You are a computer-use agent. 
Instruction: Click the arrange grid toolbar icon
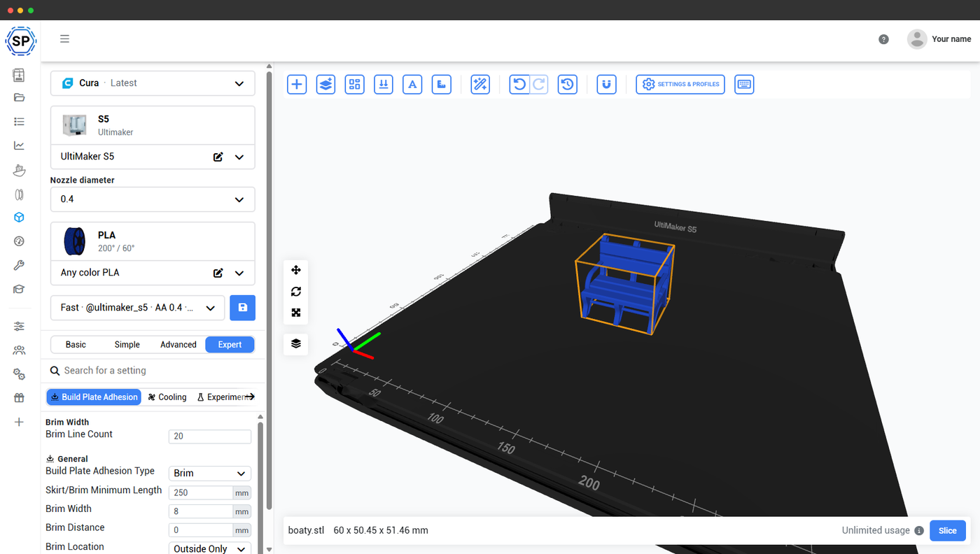coord(355,85)
